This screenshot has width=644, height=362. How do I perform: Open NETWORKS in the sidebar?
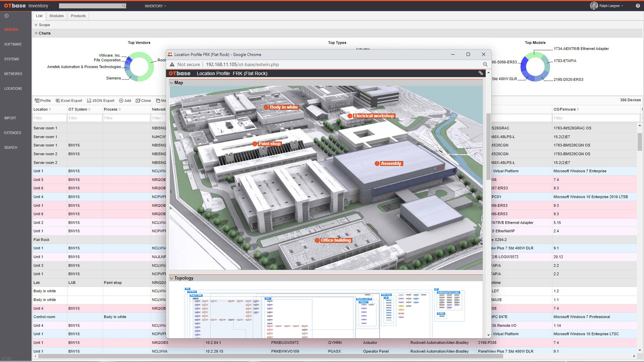click(x=13, y=74)
